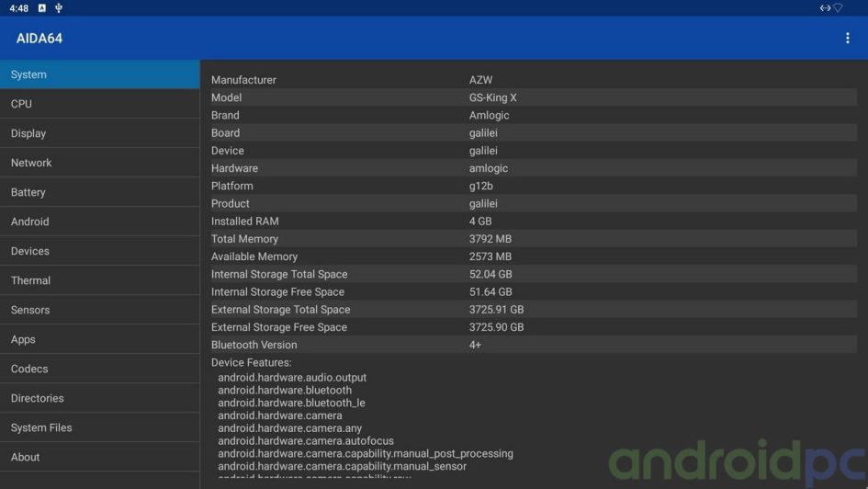The width and height of the screenshot is (868, 489).
Task: Select External Storage Total Space row
Action: pos(534,310)
